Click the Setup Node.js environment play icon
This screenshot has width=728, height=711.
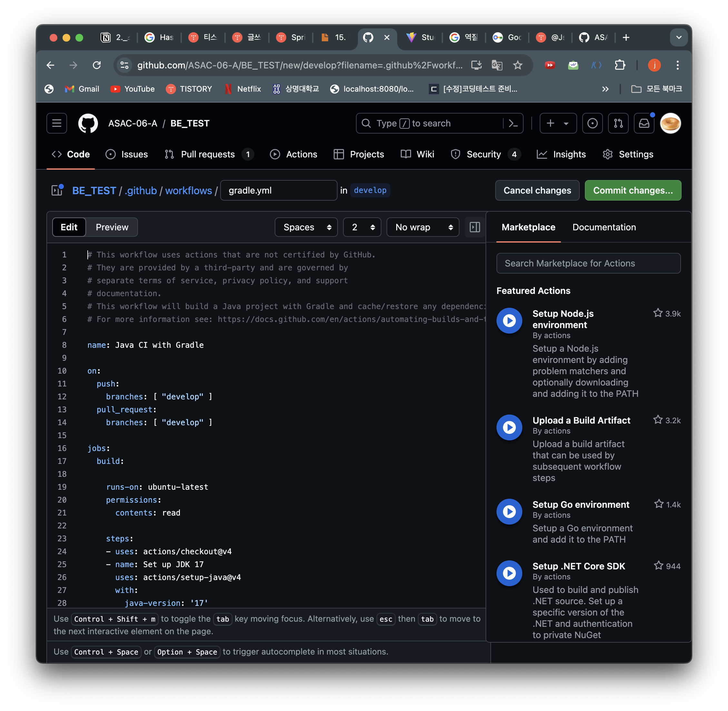click(509, 320)
